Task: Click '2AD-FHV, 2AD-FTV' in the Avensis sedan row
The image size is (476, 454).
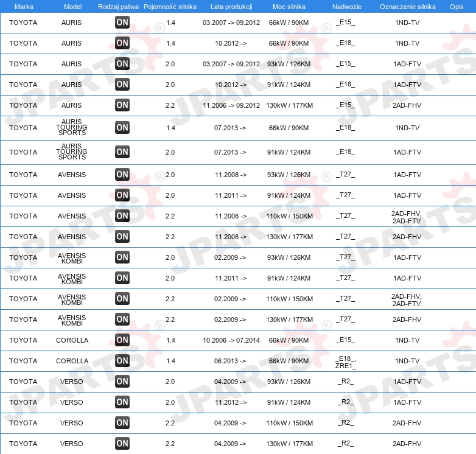Action: (x=407, y=217)
